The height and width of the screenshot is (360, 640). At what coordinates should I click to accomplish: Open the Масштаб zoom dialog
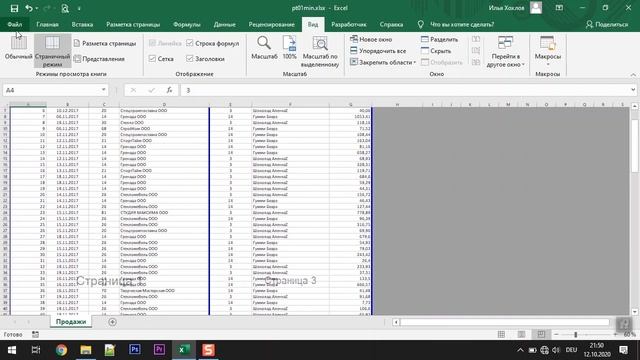click(x=264, y=48)
